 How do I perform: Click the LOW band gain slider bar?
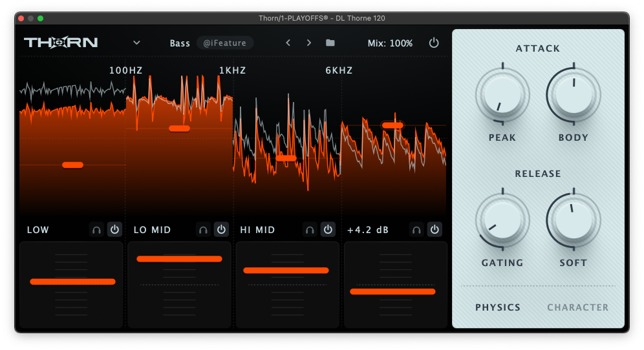coord(72,282)
